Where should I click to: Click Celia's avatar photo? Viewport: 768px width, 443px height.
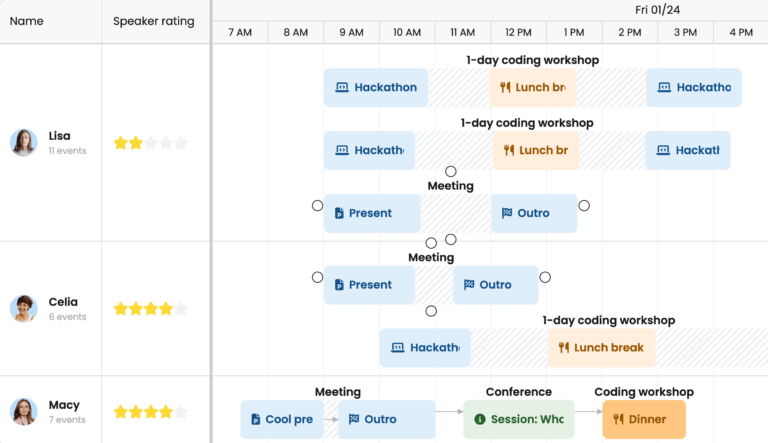24,308
